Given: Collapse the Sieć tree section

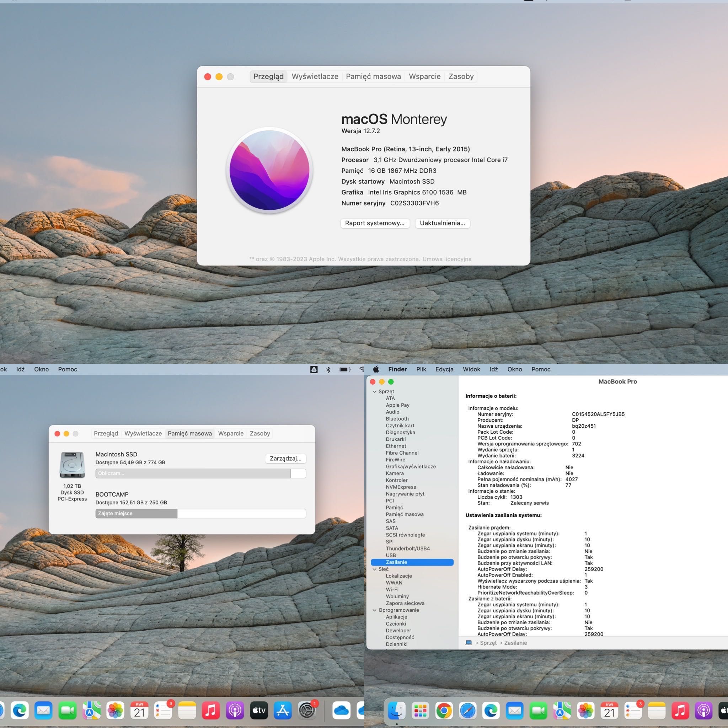Looking at the screenshot, I should [375, 569].
